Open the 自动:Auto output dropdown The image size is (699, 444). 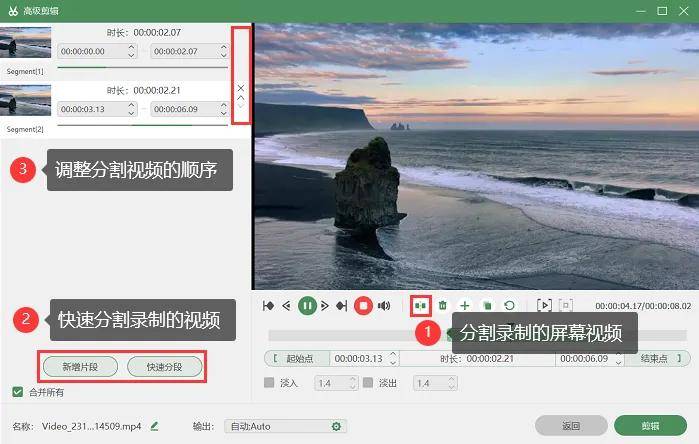[x=286, y=426]
